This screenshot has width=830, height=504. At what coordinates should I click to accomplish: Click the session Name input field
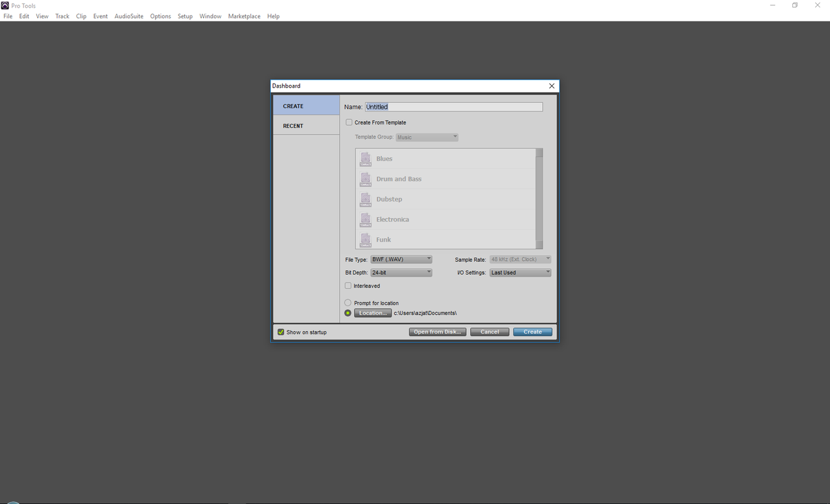[454, 107]
